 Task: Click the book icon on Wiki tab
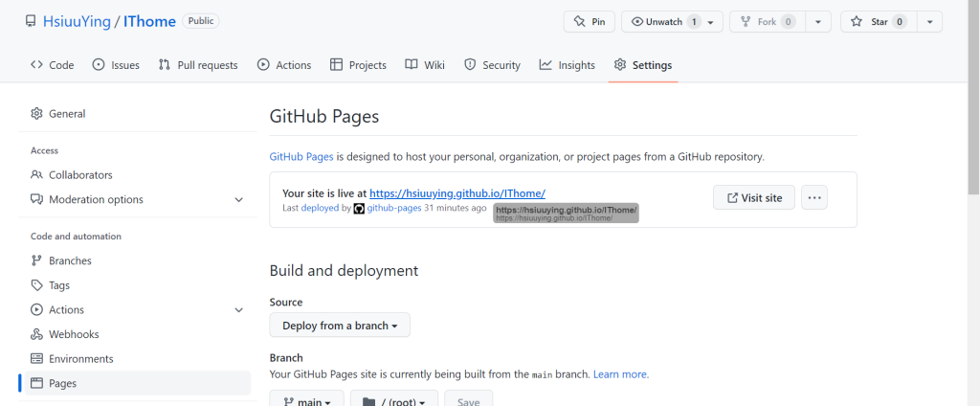412,64
